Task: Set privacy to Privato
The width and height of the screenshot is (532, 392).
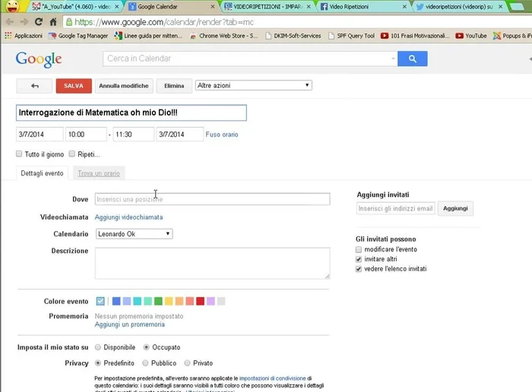Action: click(x=187, y=363)
